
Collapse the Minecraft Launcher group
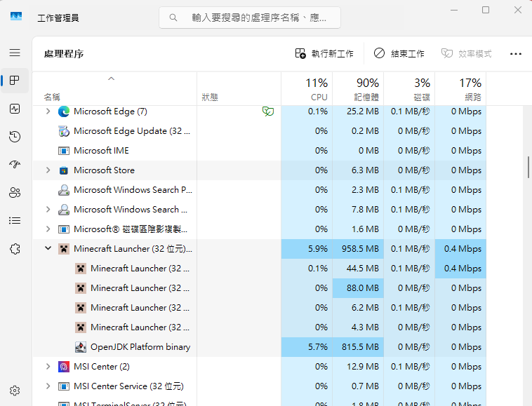pyautogui.click(x=48, y=248)
